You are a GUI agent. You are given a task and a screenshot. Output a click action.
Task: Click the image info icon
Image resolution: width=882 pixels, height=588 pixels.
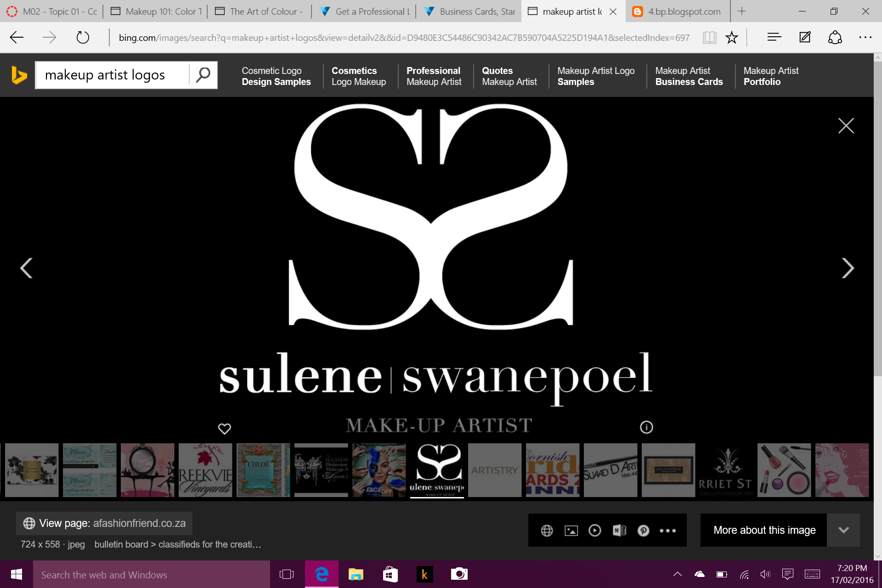click(646, 427)
